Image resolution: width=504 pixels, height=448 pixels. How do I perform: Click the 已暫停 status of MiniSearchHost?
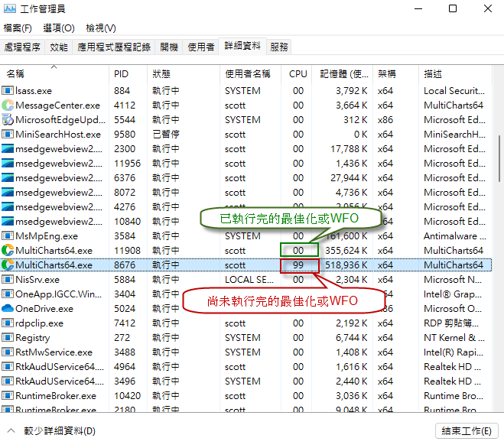point(166,134)
